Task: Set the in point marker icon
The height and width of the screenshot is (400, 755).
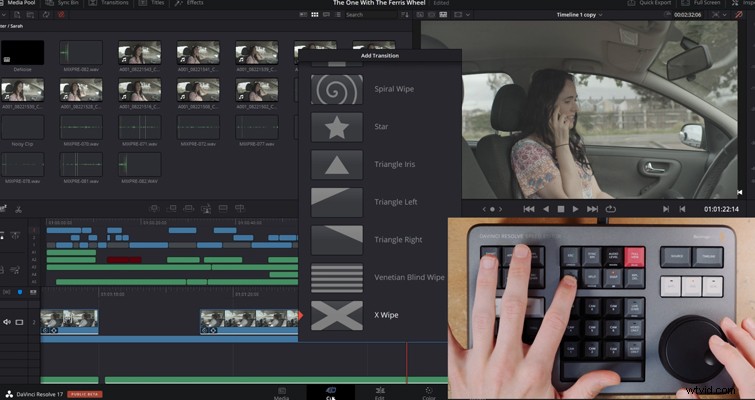Action: pos(666,209)
